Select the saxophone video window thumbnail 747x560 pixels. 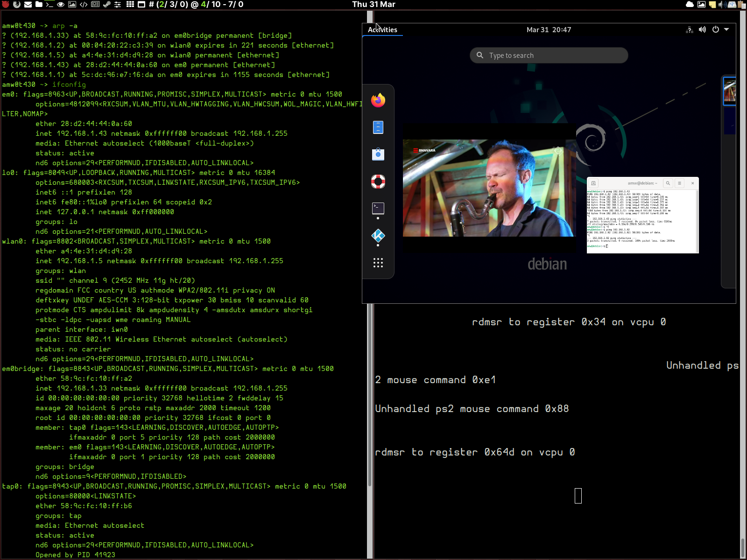[489, 188]
